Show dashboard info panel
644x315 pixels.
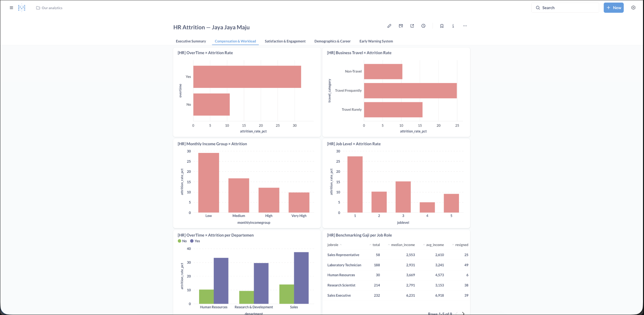[453, 26]
